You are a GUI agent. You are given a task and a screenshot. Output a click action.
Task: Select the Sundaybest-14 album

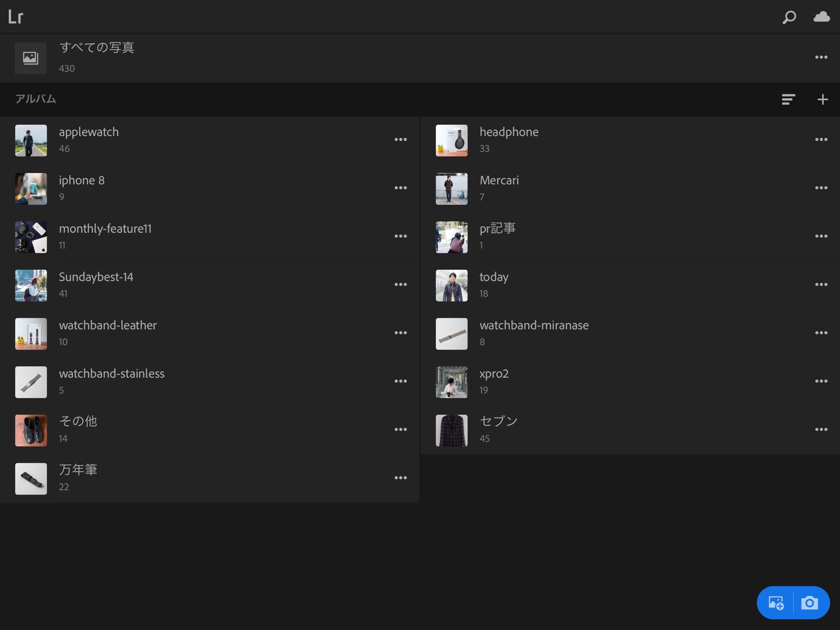[96, 277]
